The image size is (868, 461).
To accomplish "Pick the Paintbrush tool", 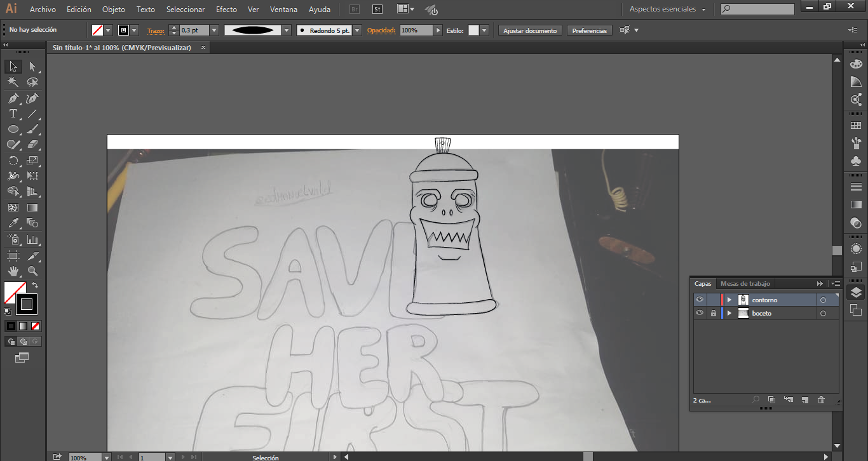I will coord(32,129).
